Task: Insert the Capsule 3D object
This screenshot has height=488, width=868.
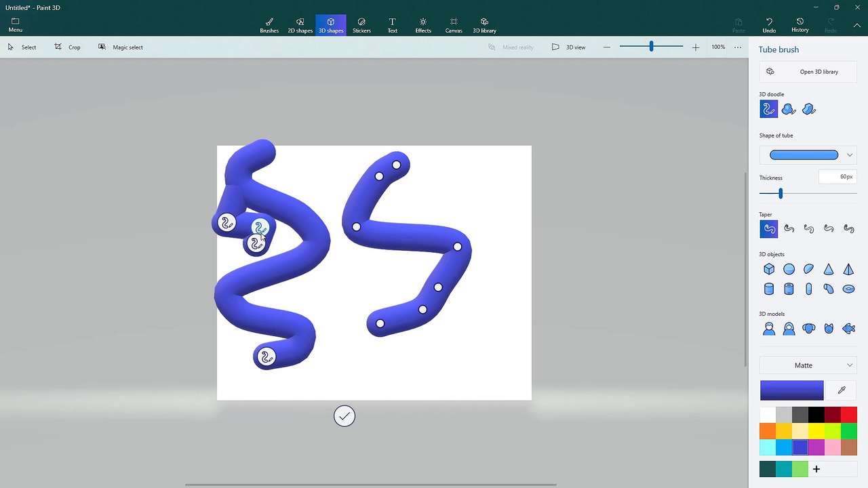Action: coord(808,289)
